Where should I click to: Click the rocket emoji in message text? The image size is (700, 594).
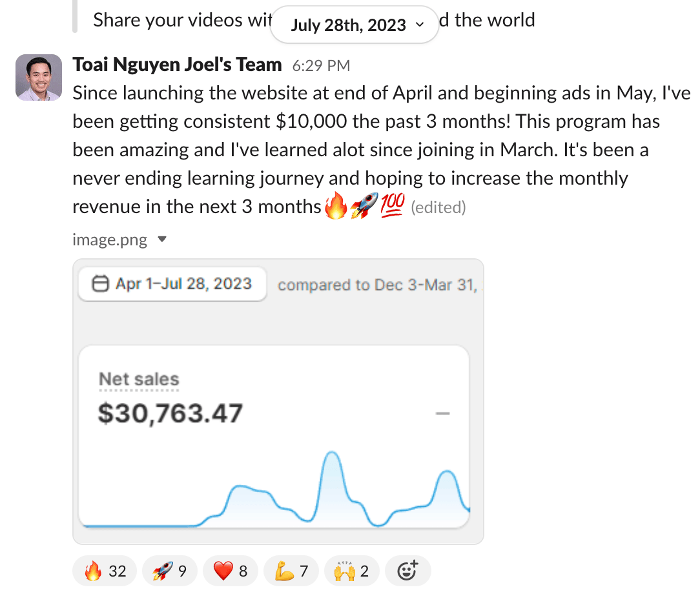coord(364,207)
